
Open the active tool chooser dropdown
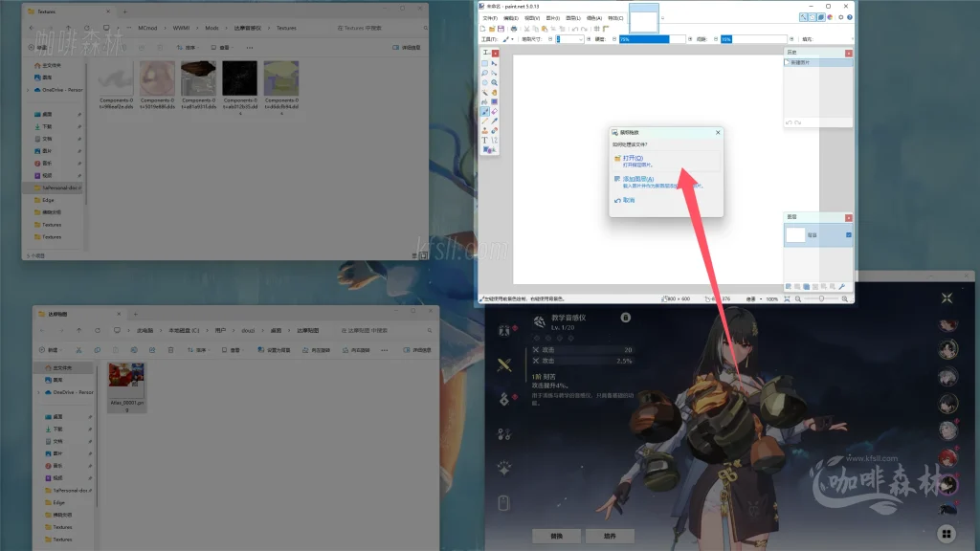click(508, 39)
